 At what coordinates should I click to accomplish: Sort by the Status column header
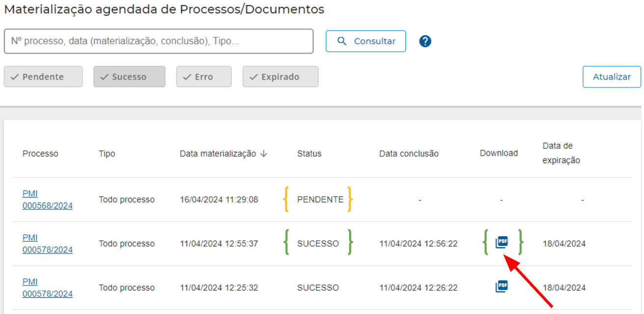click(309, 154)
